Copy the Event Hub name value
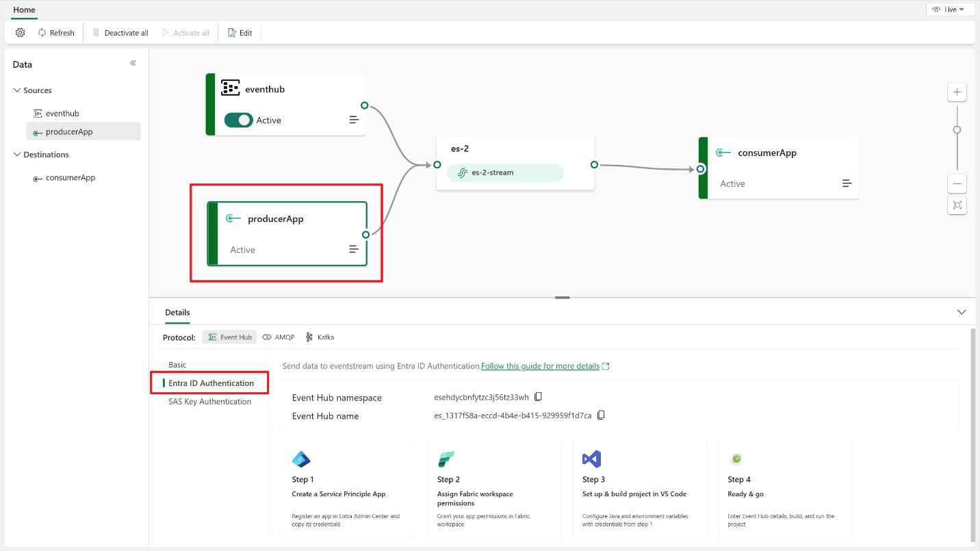Viewport: 980px width, 551px height. (601, 415)
